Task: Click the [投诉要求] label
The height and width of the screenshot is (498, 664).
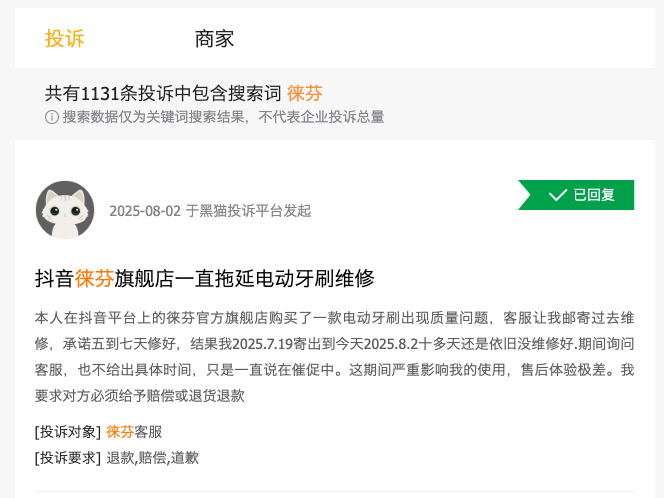Action: tap(68, 458)
